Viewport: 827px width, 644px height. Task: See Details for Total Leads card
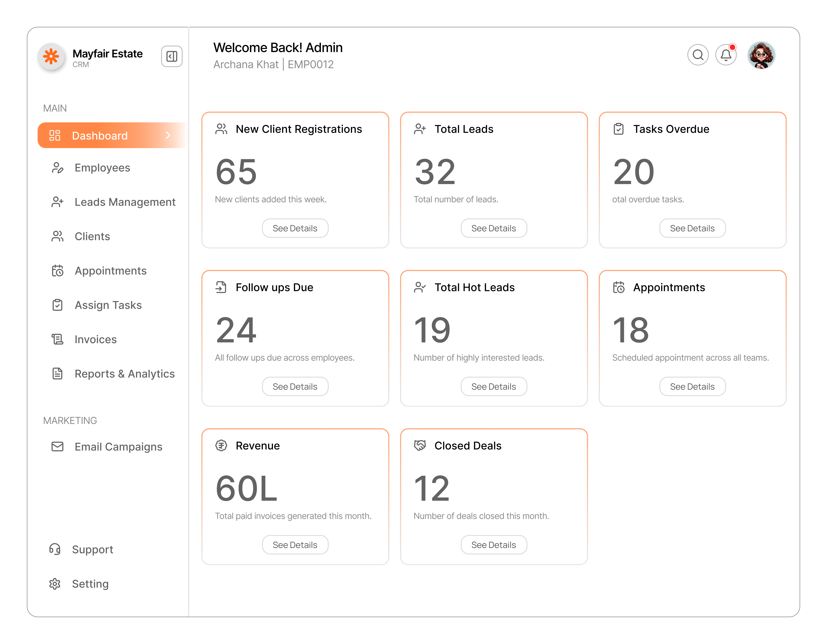(x=494, y=228)
